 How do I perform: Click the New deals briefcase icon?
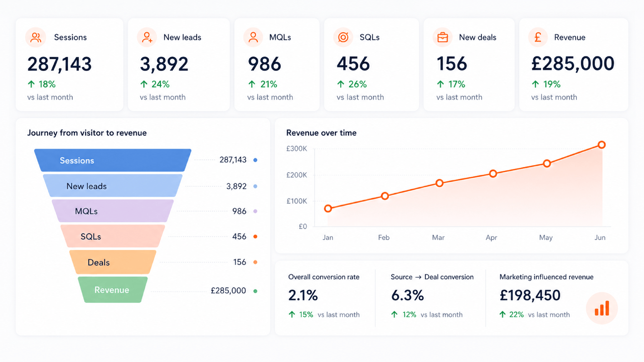pyautogui.click(x=442, y=37)
